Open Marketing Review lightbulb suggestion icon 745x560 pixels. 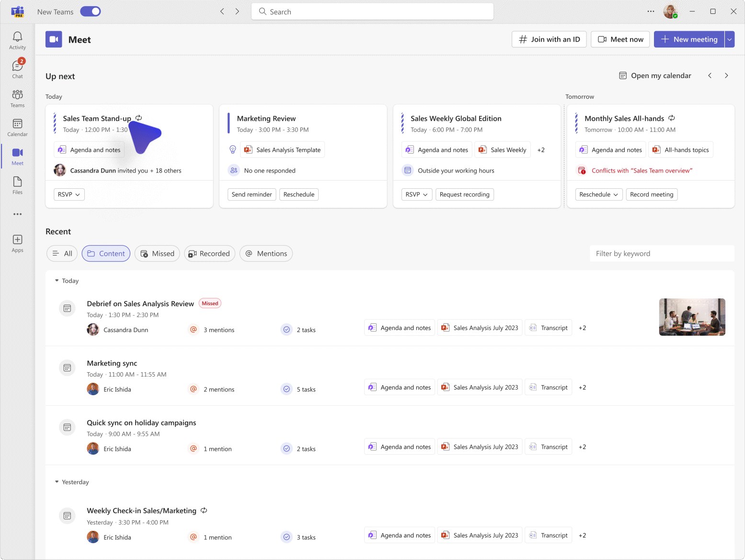(233, 149)
